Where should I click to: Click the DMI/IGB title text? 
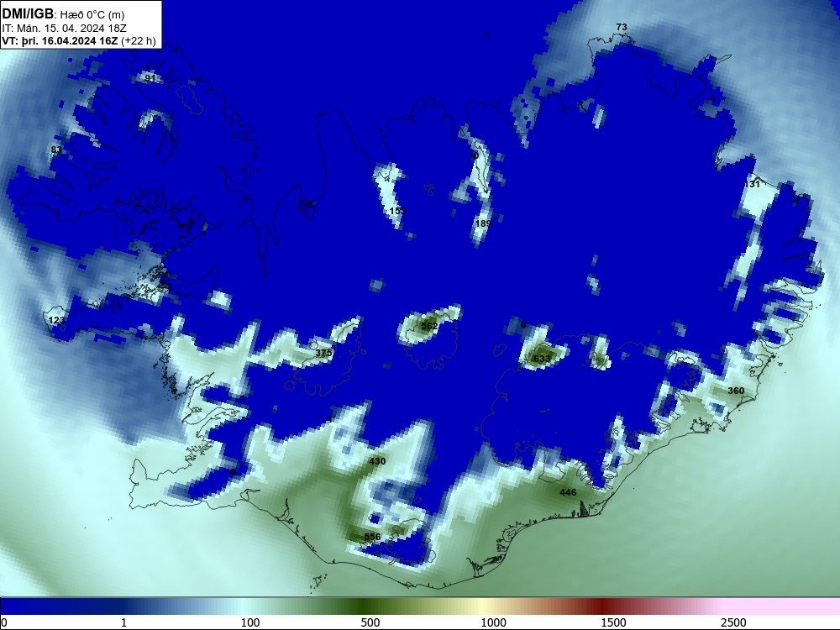pyautogui.click(x=28, y=14)
